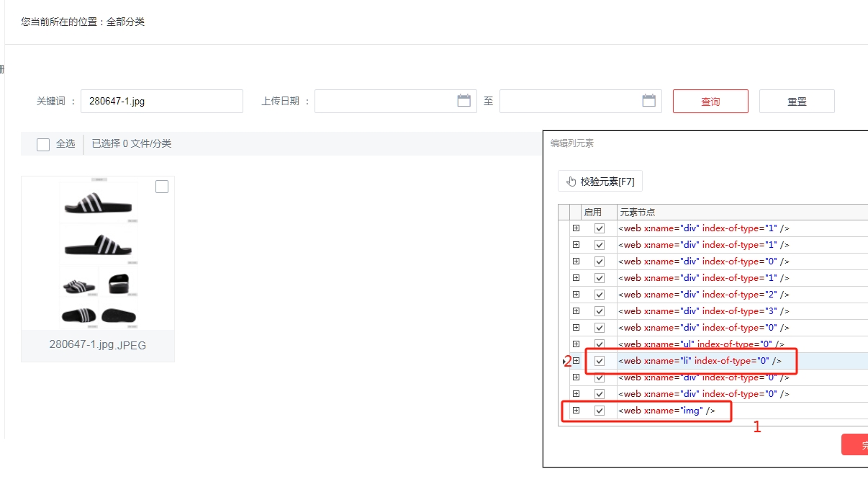Disable the li index-of-type="0" node checkbox
This screenshot has height=492, width=868.
pyautogui.click(x=600, y=361)
